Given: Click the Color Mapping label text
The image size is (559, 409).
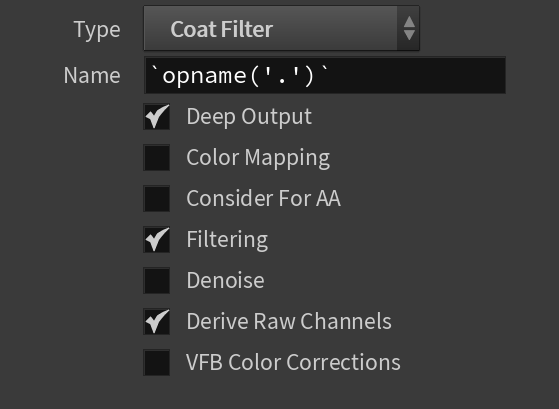Looking at the screenshot, I should pyautogui.click(x=258, y=158).
